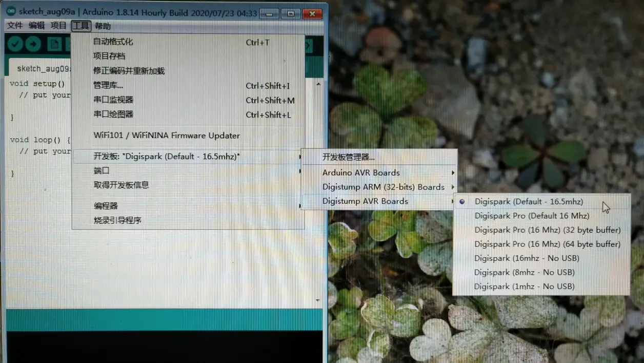The image size is (644, 363).
Task: Click 取得开发板信息 menu entry
Action: point(188,185)
